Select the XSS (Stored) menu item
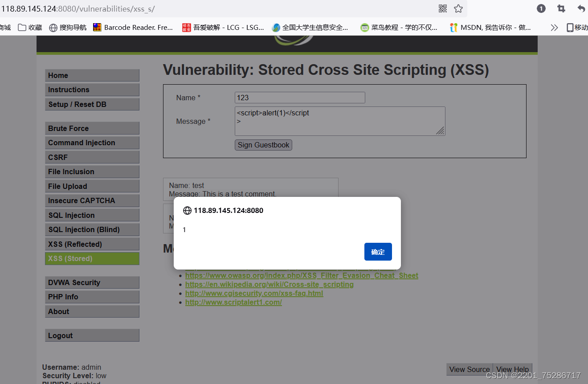The width and height of the screenshot is (588, 384). coord(92,258)
